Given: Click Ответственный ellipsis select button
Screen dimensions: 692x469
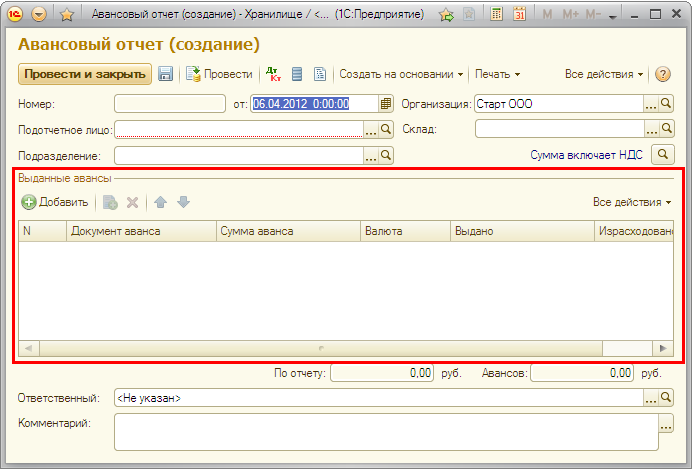Looking at the screenshot, I should pyautogui.click(x=651, y=398).
